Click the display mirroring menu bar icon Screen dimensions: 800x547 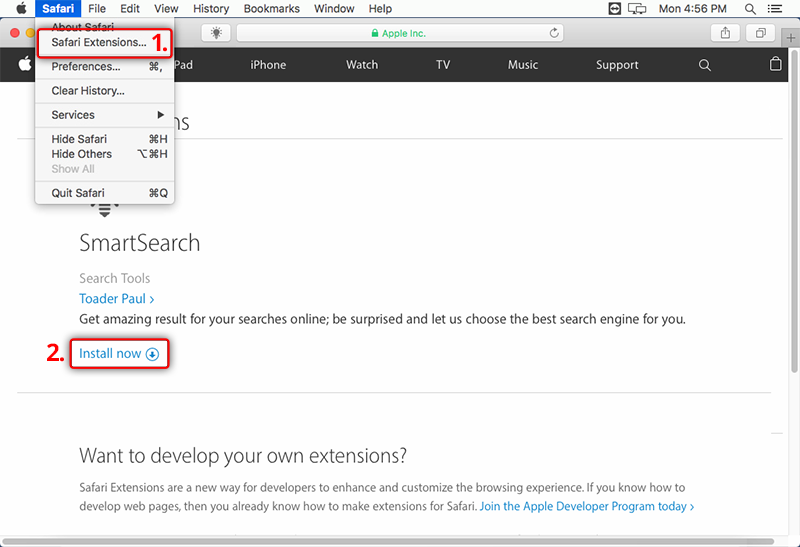[x=637, y=8]
